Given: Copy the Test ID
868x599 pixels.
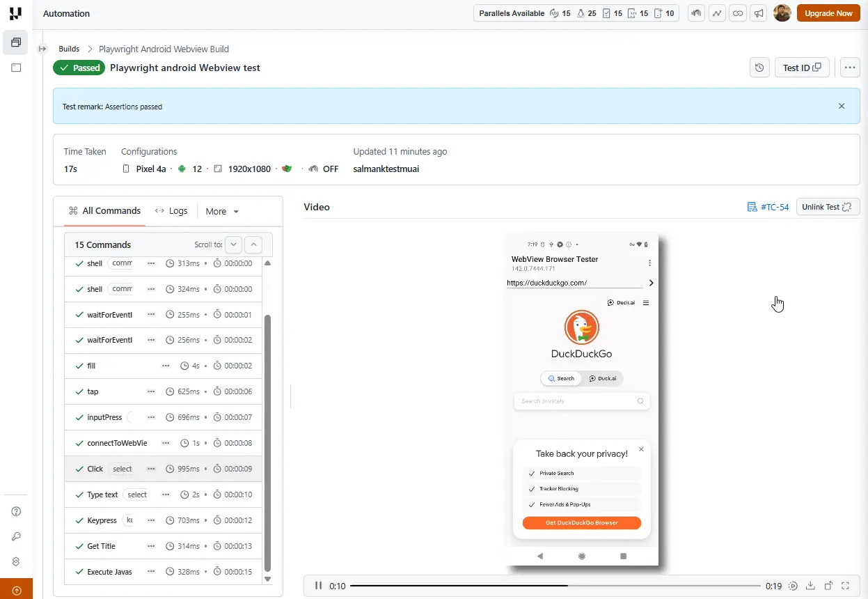Looking at the screenshot, I should [x=802, y=68].
